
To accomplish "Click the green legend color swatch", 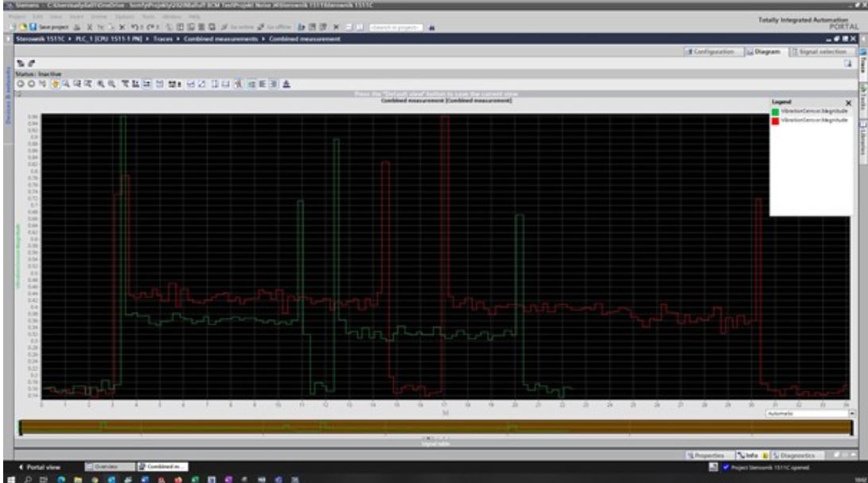I will 776,111.
